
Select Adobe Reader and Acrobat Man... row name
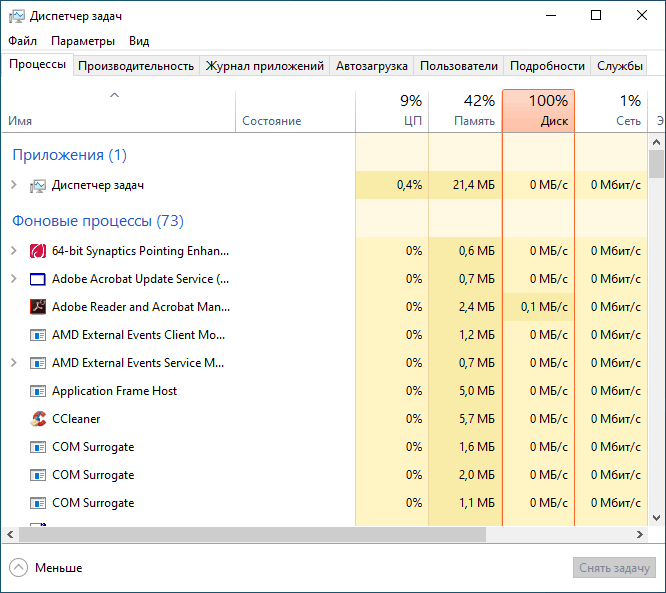(141, 307)
